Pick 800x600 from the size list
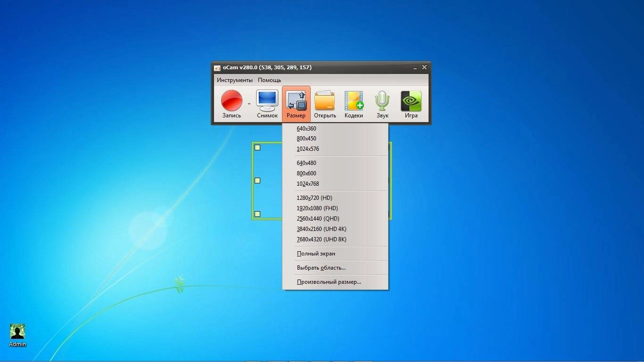644x362 pixels. point(335,173)
